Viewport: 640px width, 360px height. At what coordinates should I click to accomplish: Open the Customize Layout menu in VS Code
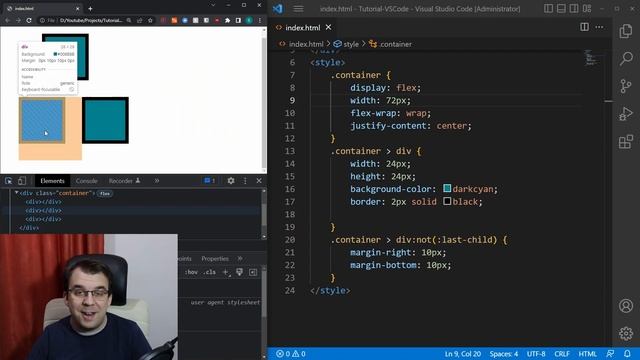point(587,9)
